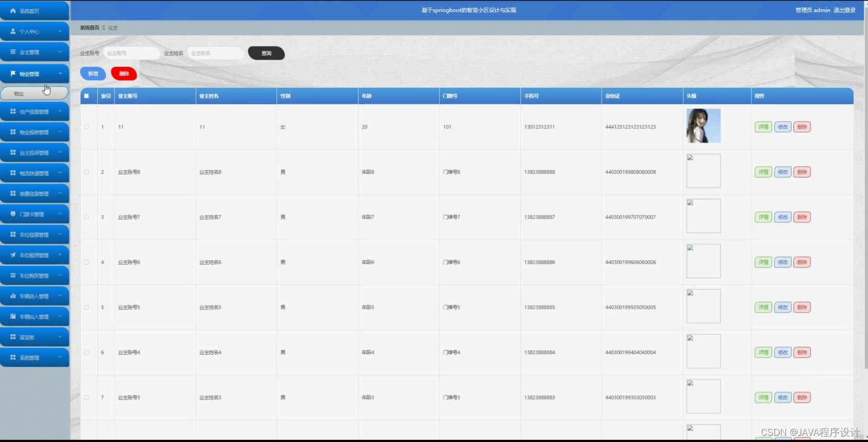
Task: Click the list icon beside 车位购买管理
Action: point(13,276)
